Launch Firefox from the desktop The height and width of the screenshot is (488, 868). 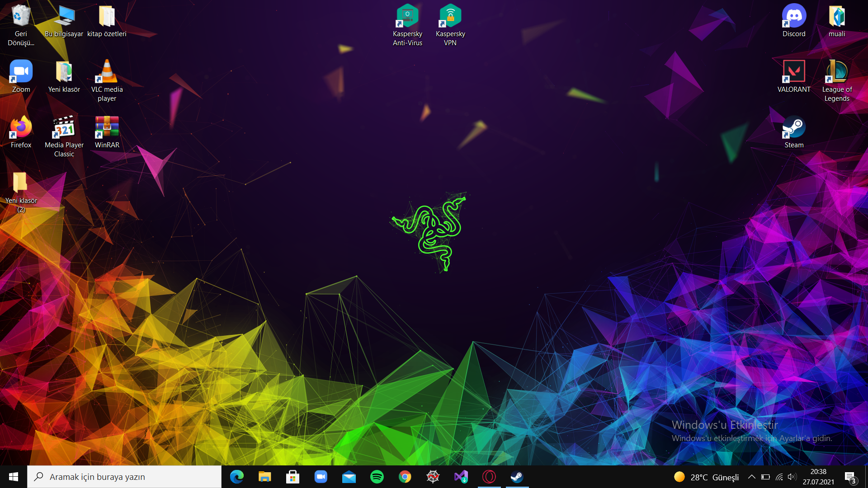point(20,127)
